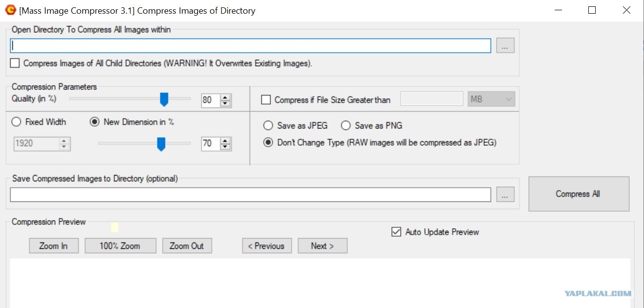This screenshot has width=644, height=308.
Task: Maximize the Mass Image Compressor window
Action: 592,10
